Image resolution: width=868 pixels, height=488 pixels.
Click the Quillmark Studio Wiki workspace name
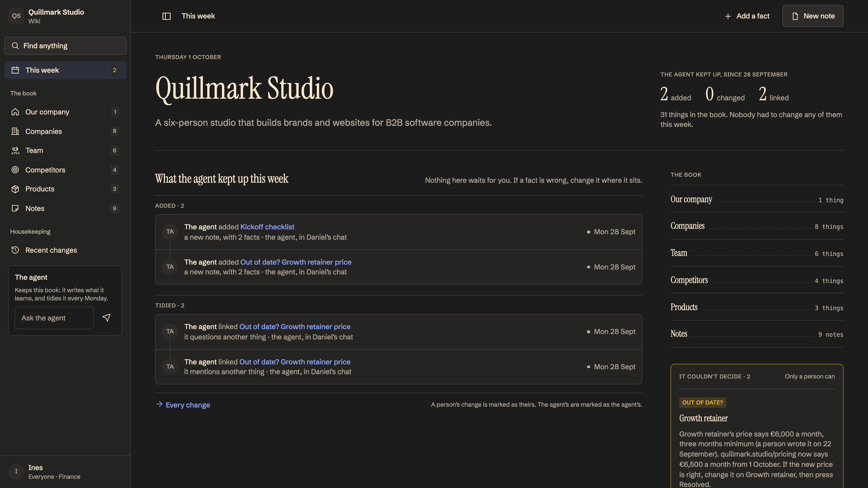(56, 16)
